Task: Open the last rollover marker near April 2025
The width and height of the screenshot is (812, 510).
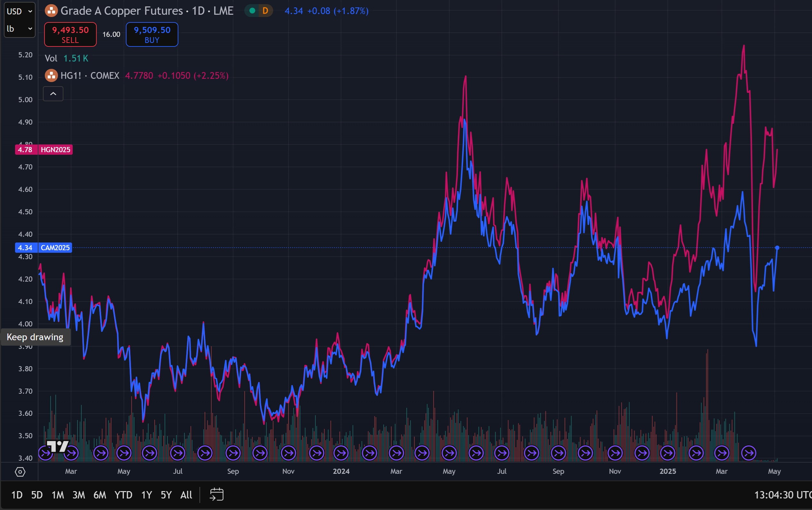Action: coord(749,453)
